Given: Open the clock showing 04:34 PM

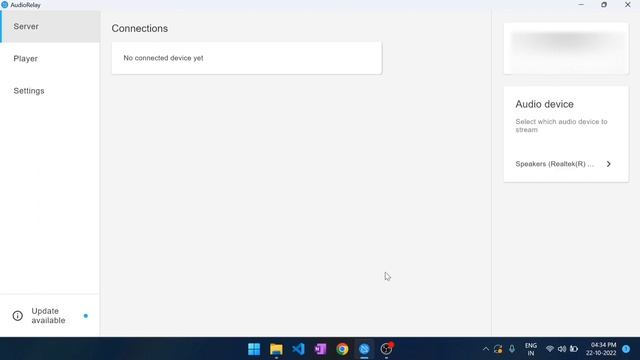Looking at the screenshot, I should [601, 349].
